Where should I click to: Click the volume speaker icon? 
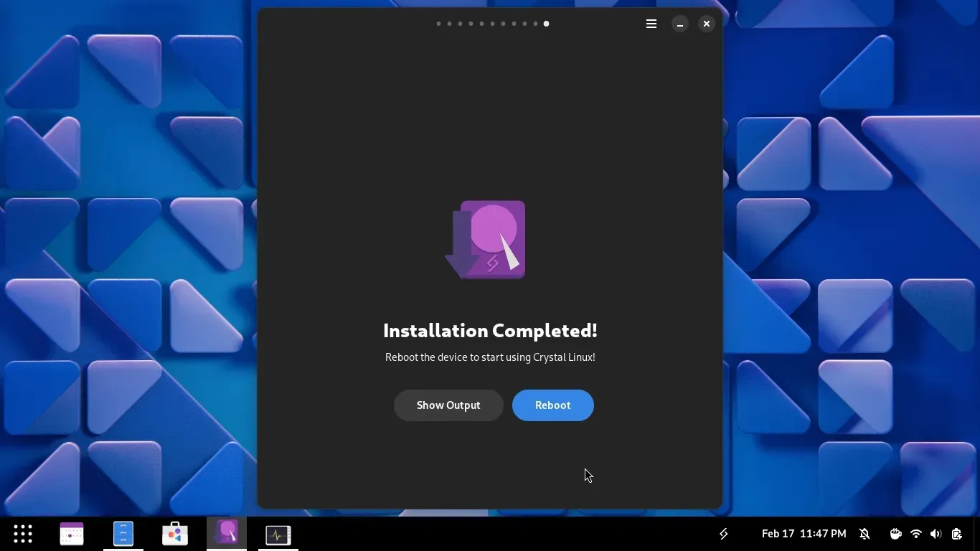tap(936, 534)
